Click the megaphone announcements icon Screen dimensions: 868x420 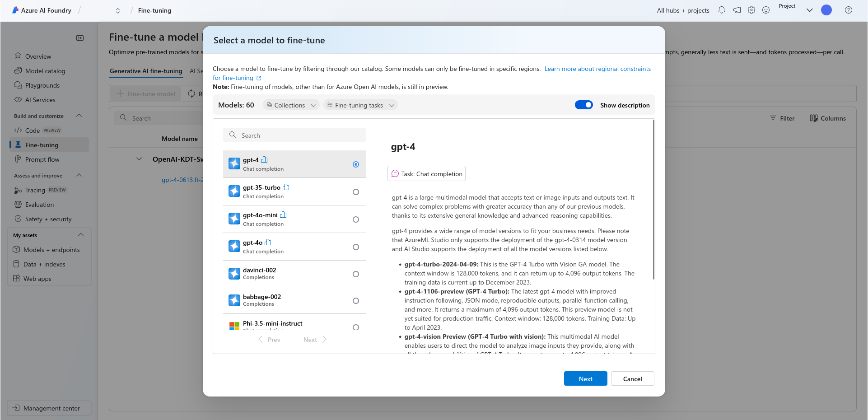pos(737,10)
